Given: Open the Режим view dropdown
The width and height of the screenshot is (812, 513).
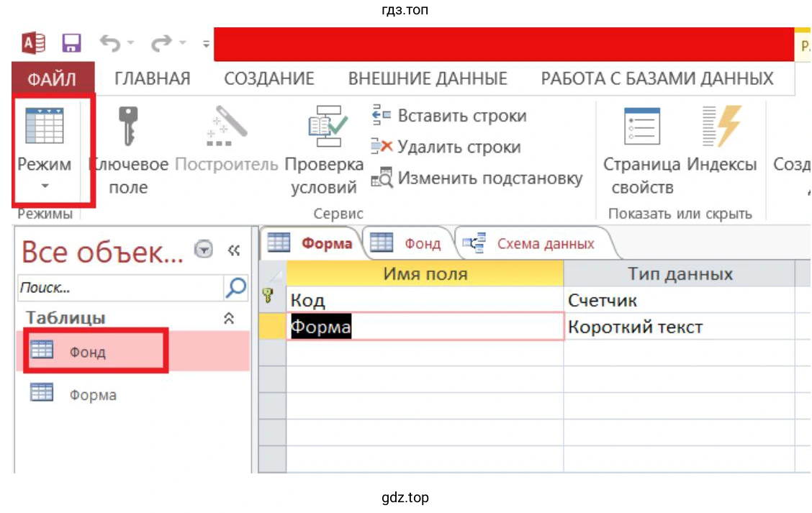Looking at the screenshot, I should (45, 186).
